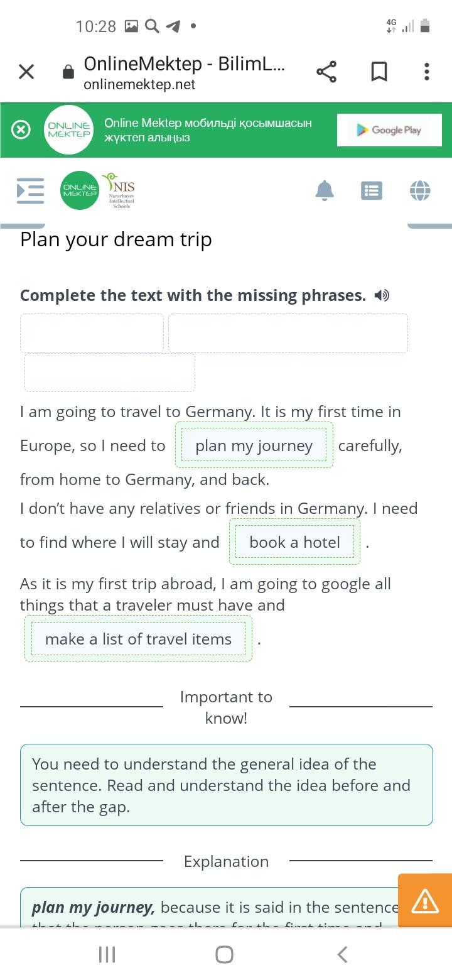Open Android recent apps button
Screen dimensions: 452x980
click(107, 955)
